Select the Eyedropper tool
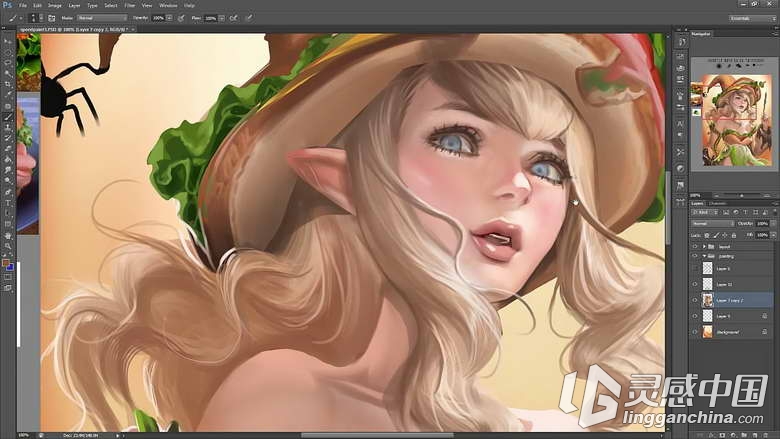 click(7, 95)
